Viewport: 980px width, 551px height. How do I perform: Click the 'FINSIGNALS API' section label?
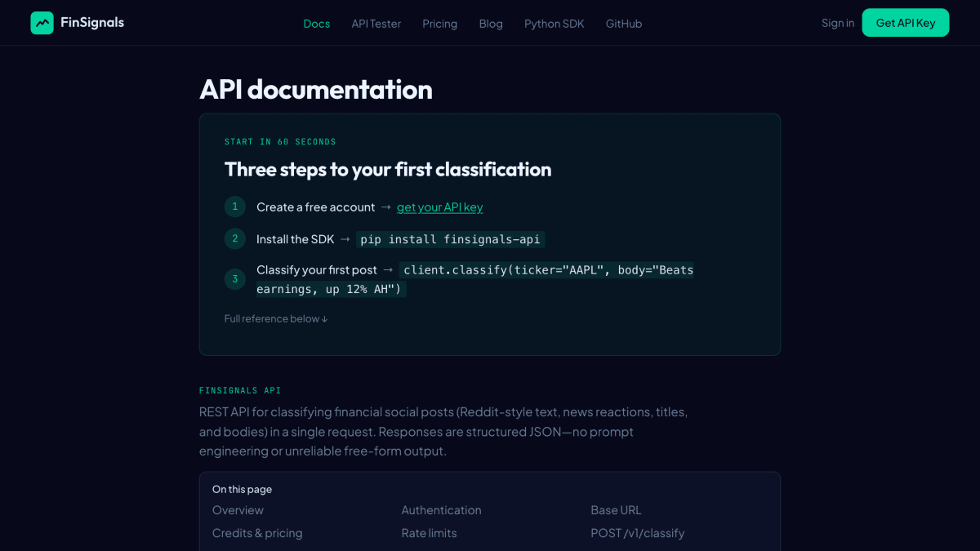(x=240, y=391)
